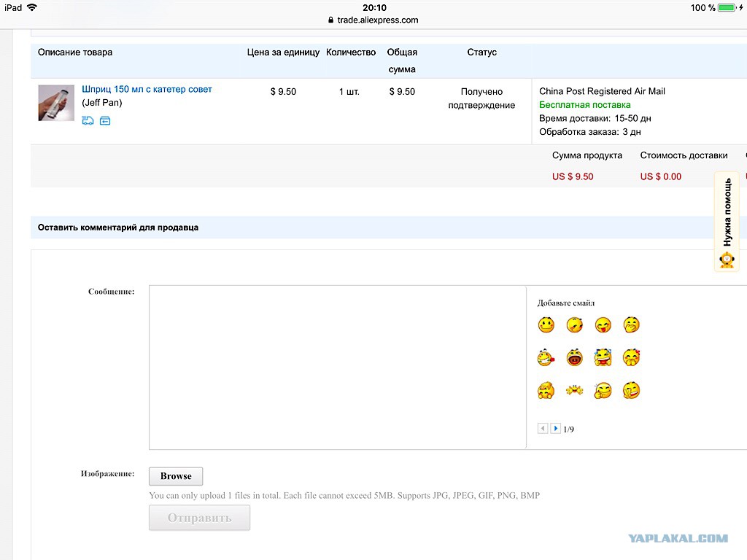
Task: Click the US $ 9.50 product sum value
Action: (x=573, y=176)
